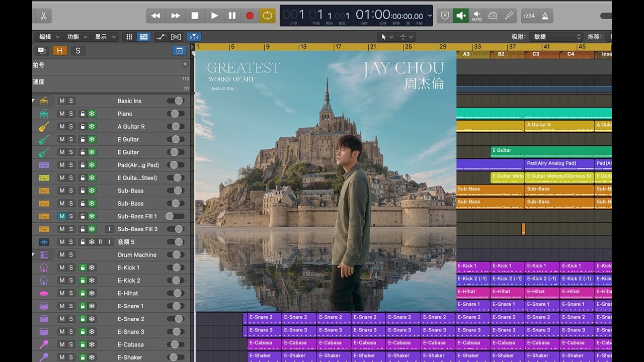
Task: Click the speaker AUTO button
Action: pos(476,16)
